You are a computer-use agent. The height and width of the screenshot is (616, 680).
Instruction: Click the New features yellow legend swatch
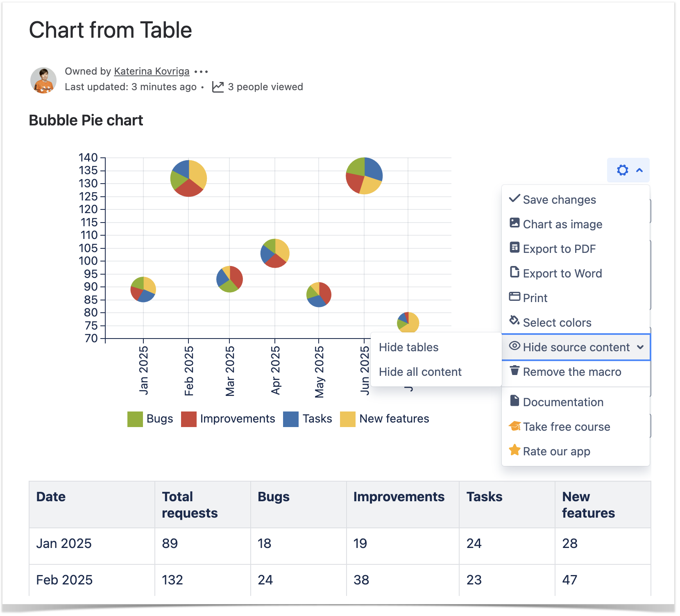(347, 419)
